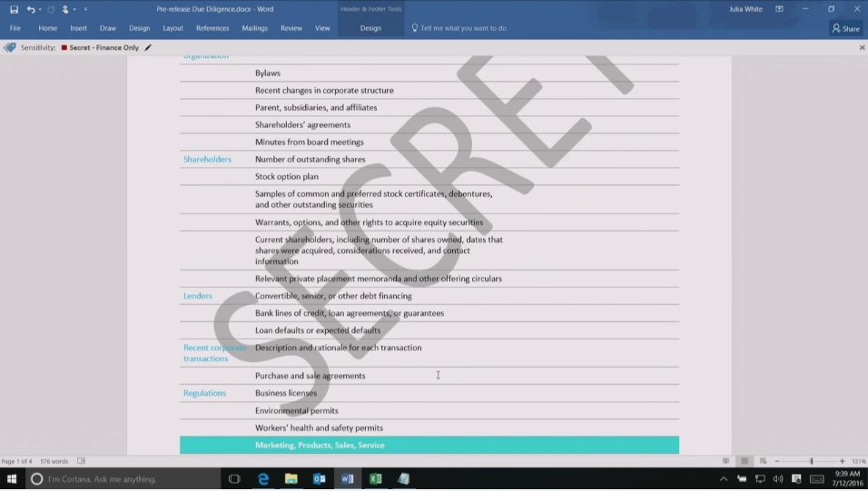Click the Undo arrow icon
Viewport: 868px width, 491px height.
pos(30,9)
